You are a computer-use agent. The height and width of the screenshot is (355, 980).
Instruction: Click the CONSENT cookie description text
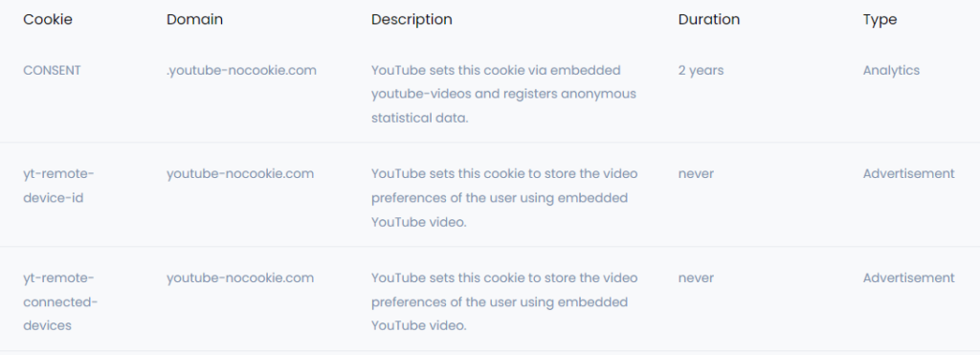tap(503, 94)
